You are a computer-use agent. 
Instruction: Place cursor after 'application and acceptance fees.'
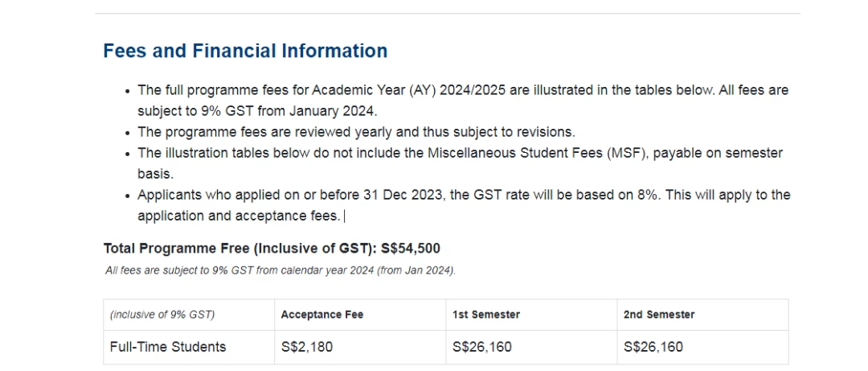point(343,216)
